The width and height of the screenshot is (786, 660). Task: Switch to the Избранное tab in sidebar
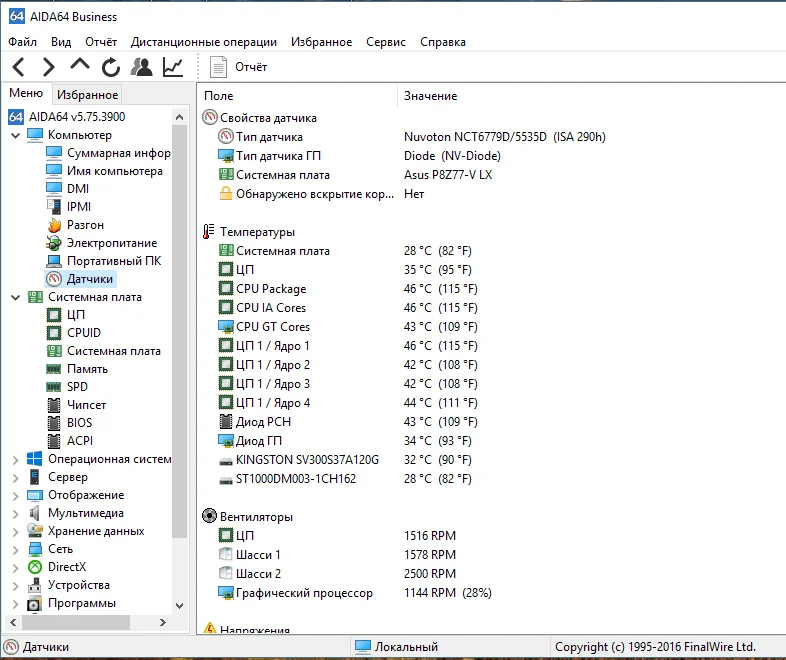pyautogui.click(x=87, y=95)
